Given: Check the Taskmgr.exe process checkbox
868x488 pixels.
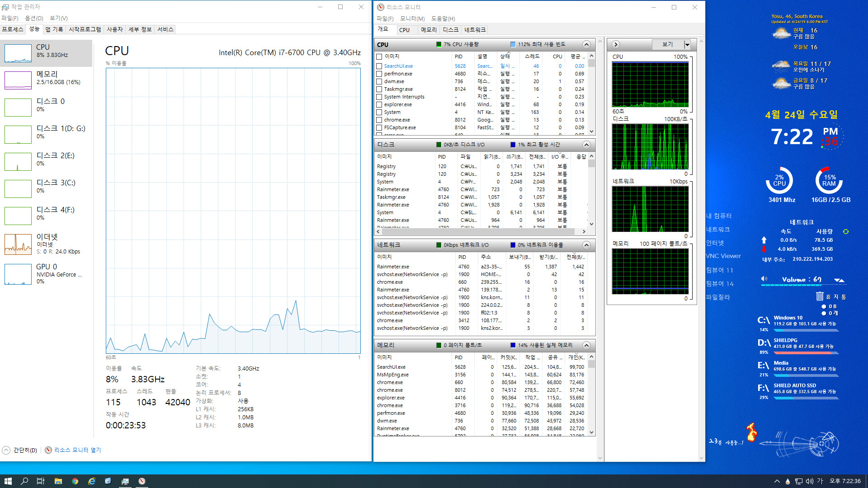Looking at the screenshot, I should click(379, 89).
